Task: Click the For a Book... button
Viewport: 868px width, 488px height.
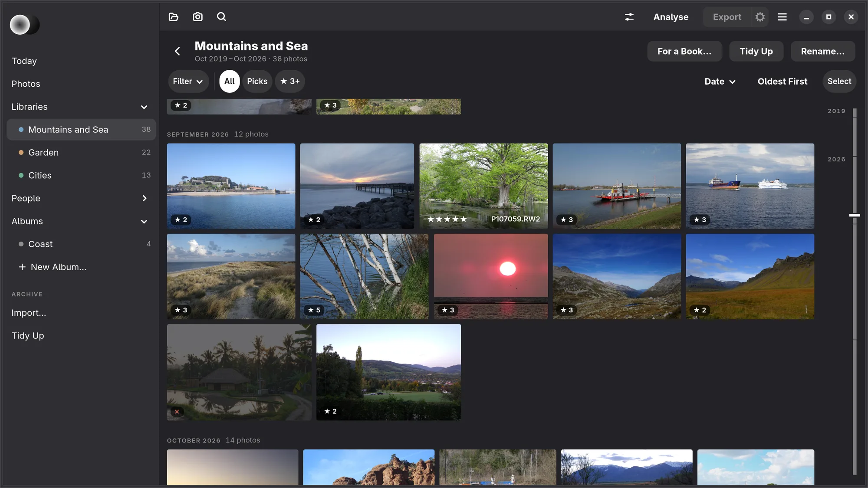Action: point(684,51)
